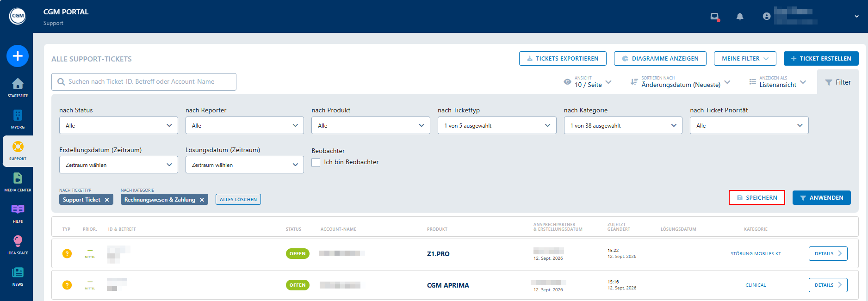
Task: Click the user profile avatar icon
Action: (767, 16)
